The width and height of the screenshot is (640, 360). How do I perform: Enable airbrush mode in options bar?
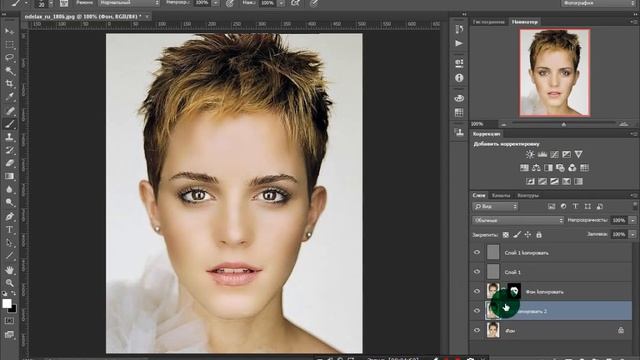[295, 3]
